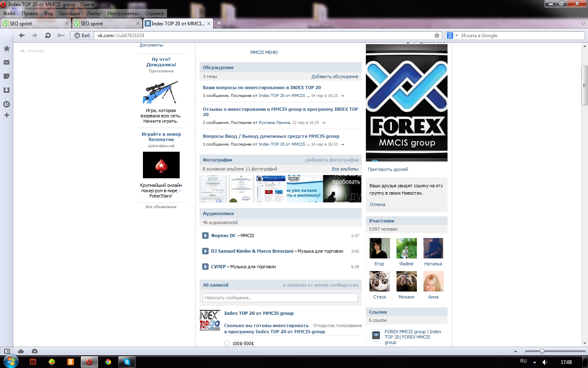Open the first certificate photo thumbnail
The image size is (588, 368).
[213, 188]
